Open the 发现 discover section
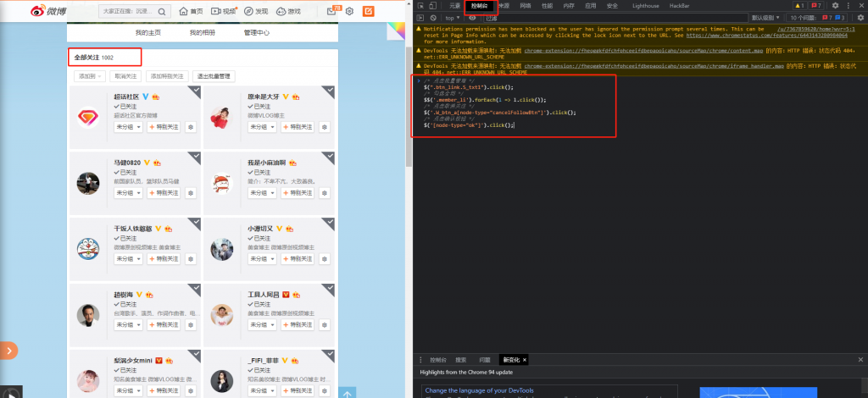The height and width of the screenshot is (398, 868). point(256,12)
